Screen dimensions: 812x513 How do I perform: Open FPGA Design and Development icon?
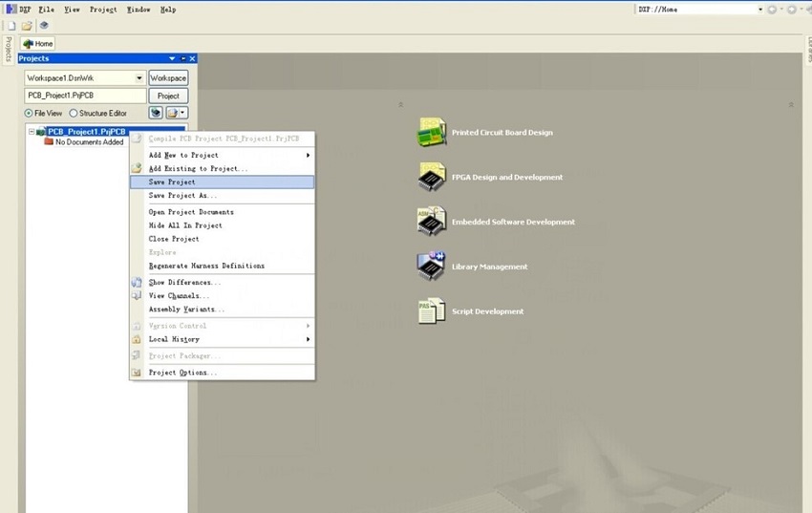[432, 177]
